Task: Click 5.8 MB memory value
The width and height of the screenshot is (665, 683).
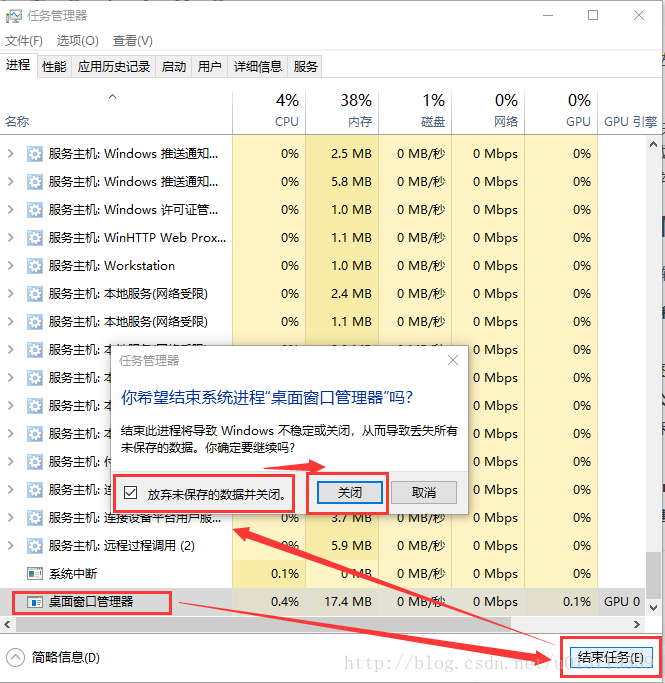Action: pos(351,182)
